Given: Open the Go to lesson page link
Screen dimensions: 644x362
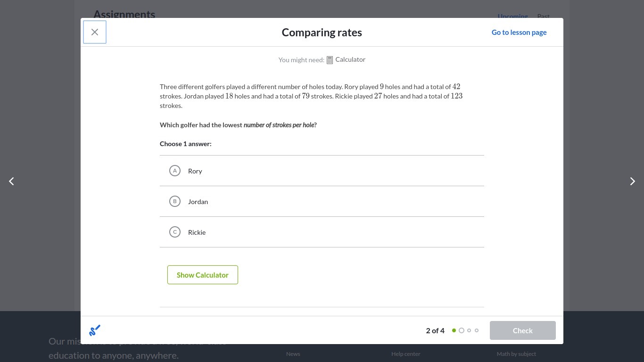Looking at the screenshot, I should pyautogui.click(x=519, y=33).
